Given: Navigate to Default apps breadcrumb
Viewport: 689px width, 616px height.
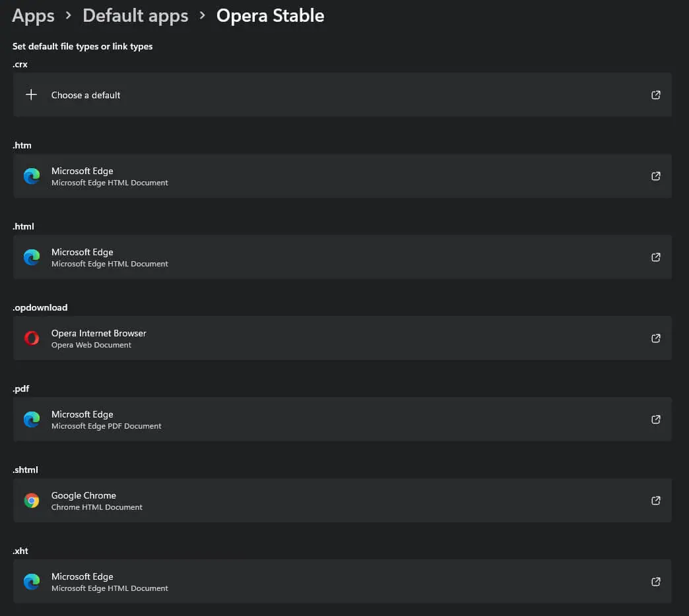Looking at the screenshot, I should 135,16.
